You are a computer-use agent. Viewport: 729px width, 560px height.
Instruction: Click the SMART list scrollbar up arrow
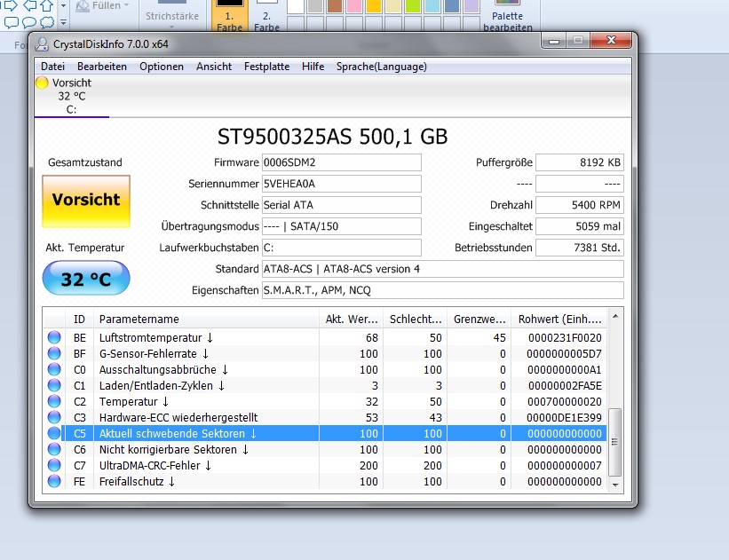coord(615,317)
